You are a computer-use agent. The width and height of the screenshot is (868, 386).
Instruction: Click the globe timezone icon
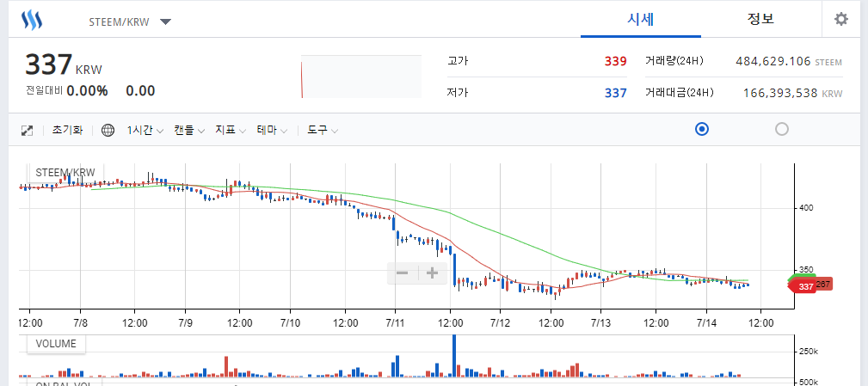pos(108,131)
